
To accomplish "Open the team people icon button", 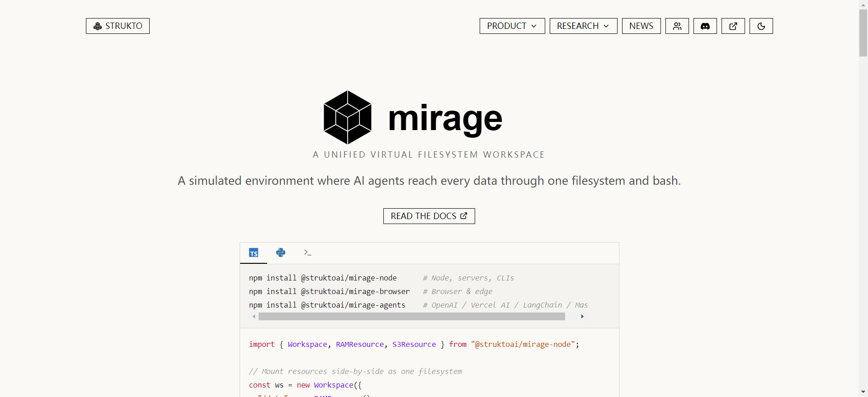I will coord(677,26).
